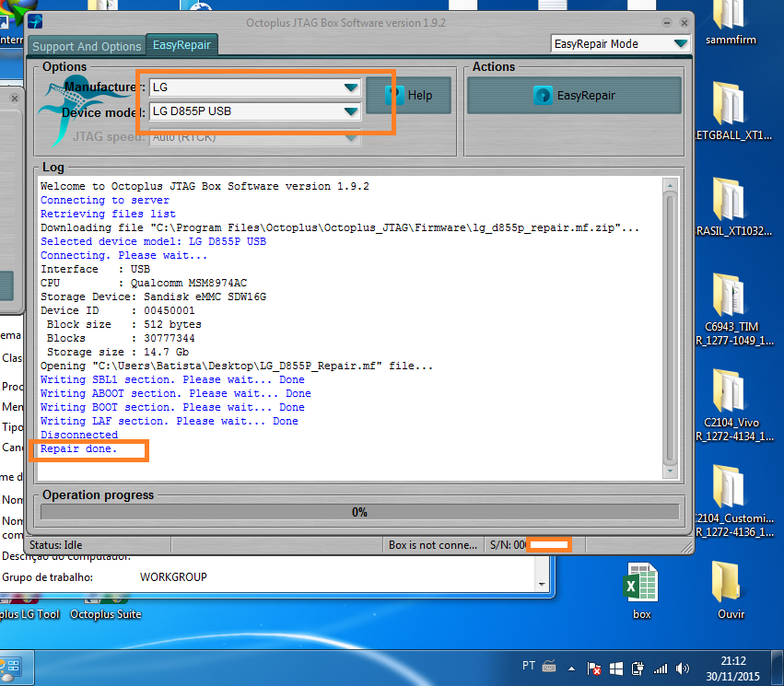The height and width of the screenshot is (686, 784).
Task: Open the Manufacturer dropdown showing LG
Action: [x=254, y=87]
